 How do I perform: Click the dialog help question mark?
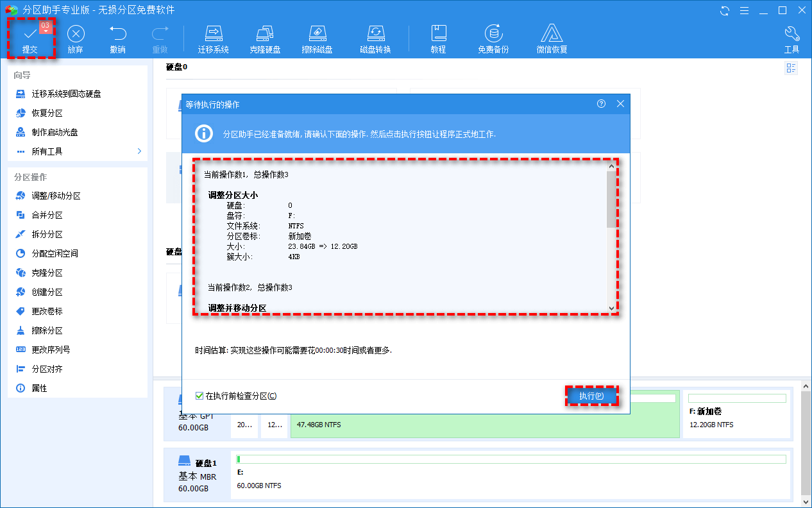click(x=601, y=103)
